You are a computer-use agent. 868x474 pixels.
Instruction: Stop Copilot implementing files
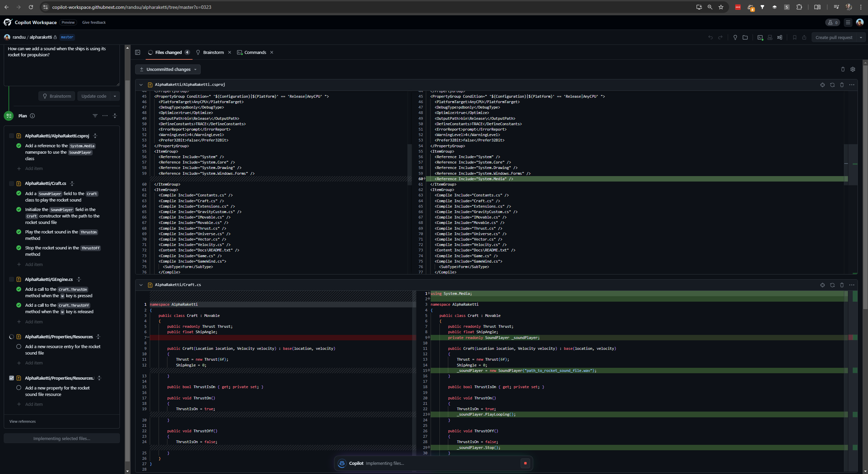coord(525,463)
